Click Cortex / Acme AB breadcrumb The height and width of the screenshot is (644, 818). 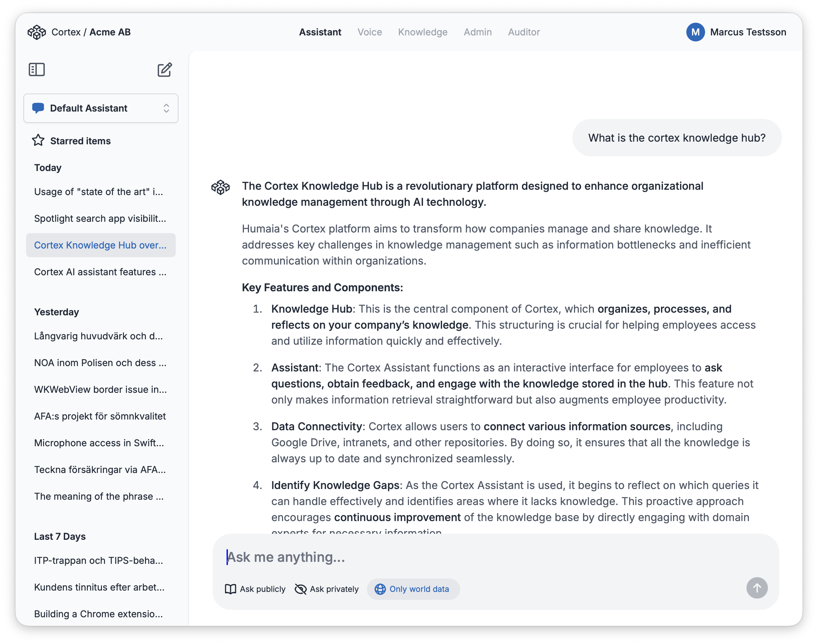[x=91, y=32]
